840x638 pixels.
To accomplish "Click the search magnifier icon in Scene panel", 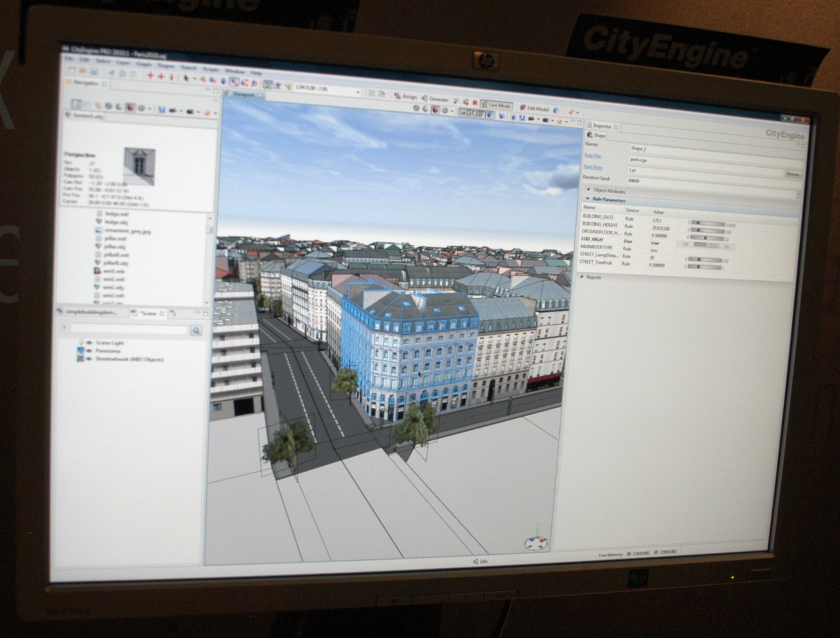I will click(196, 331).
